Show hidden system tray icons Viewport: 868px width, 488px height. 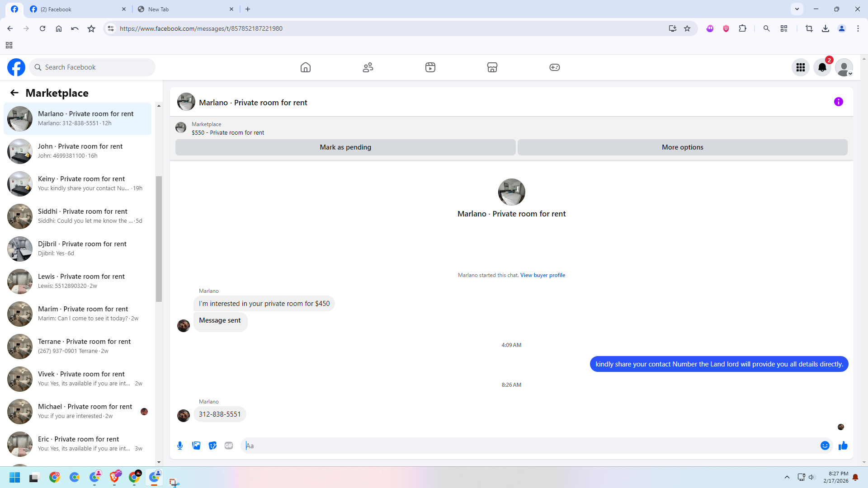(x=787, y=477)
